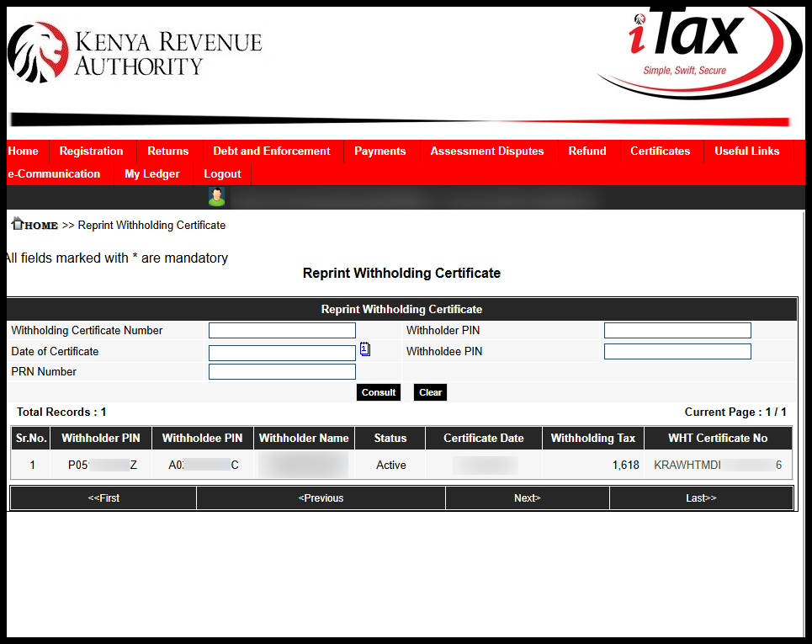Open the Payments menu
The width and height of the screenshot is (812, 644).
click(x=380, y=151)
